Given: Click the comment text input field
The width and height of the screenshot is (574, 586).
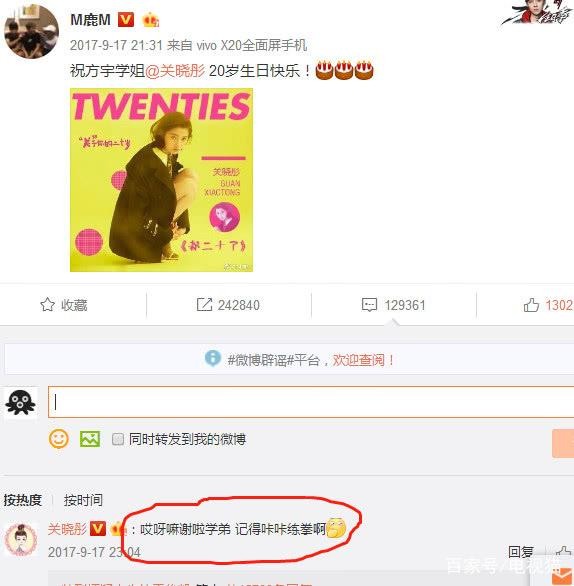Looking at the screenshot, I should pos(311,402).
